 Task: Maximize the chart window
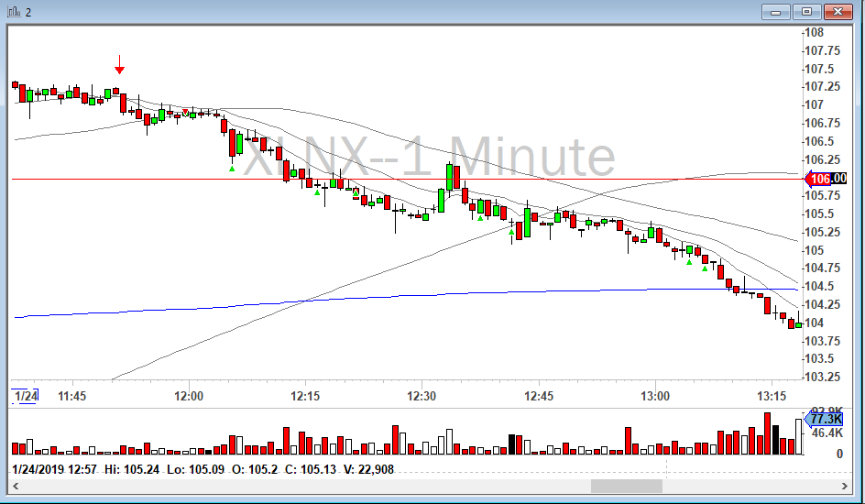[x=806, y=11]
